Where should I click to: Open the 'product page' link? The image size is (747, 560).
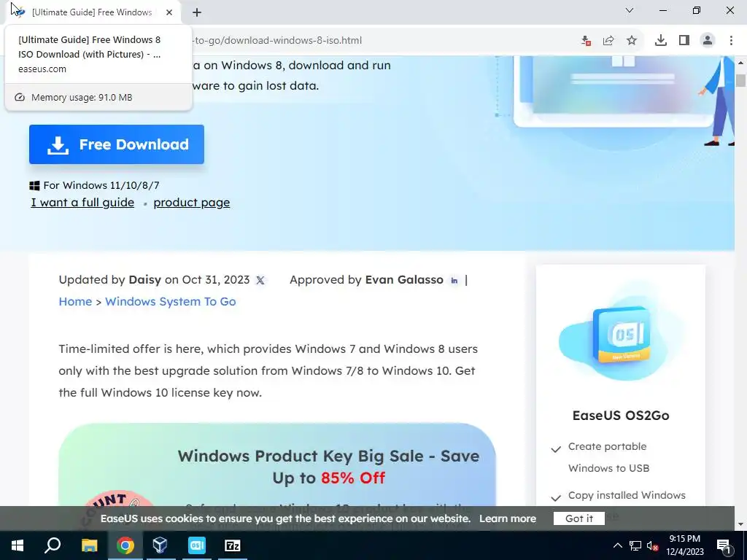pos(192,203)
